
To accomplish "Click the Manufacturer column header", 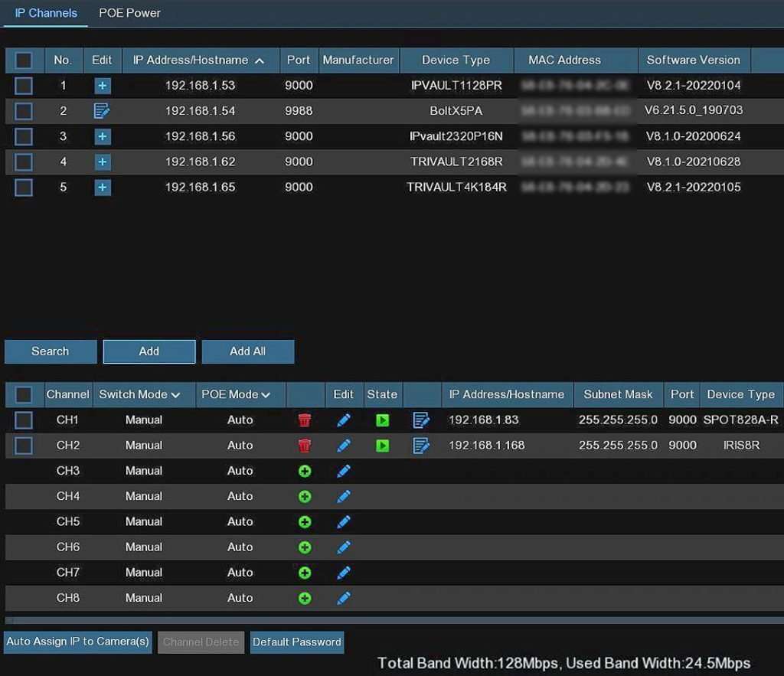I will tap(358, 60).
